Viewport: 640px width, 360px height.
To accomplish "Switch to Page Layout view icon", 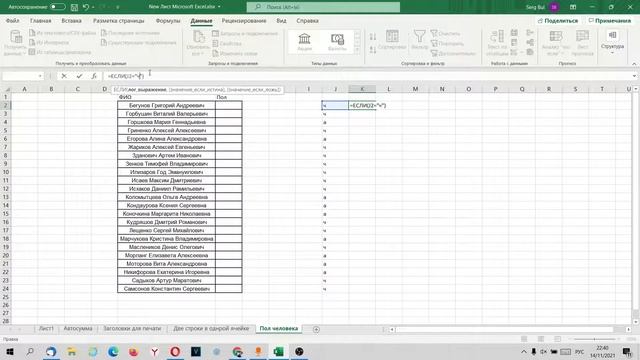I will (541, 339).
